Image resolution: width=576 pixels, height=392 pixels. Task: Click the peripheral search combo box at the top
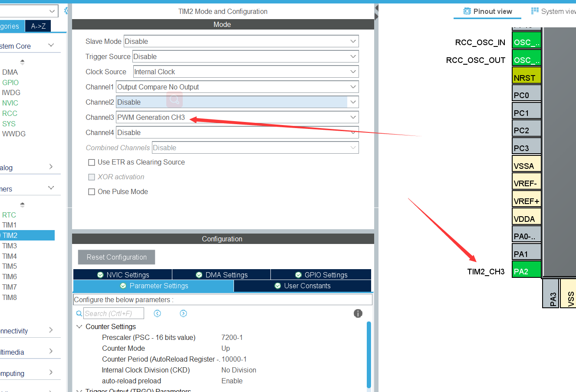(29, 11)
